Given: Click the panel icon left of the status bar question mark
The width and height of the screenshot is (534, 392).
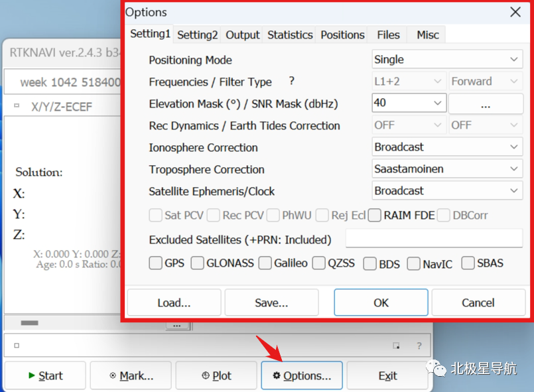Looking at the screenshot, I should coord(396,346).
